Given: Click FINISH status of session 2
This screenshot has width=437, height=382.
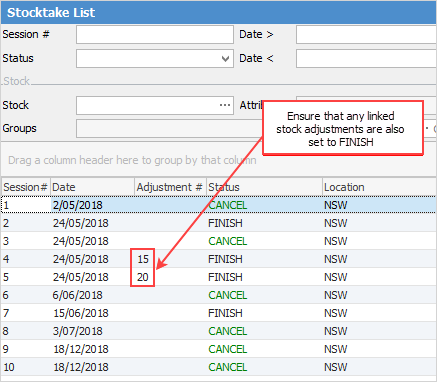Looking at the screenshot, I should [225, 223].
